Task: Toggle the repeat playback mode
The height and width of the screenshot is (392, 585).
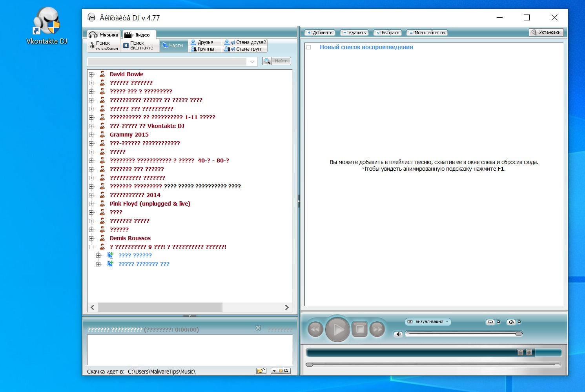Action: [x=490, y=322]
